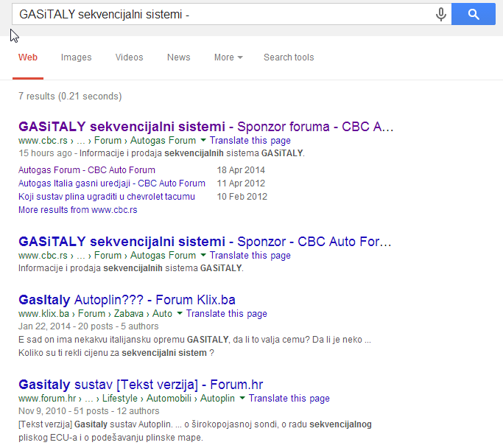Click the '11 Apr 2012' date text

click(241, 183)
